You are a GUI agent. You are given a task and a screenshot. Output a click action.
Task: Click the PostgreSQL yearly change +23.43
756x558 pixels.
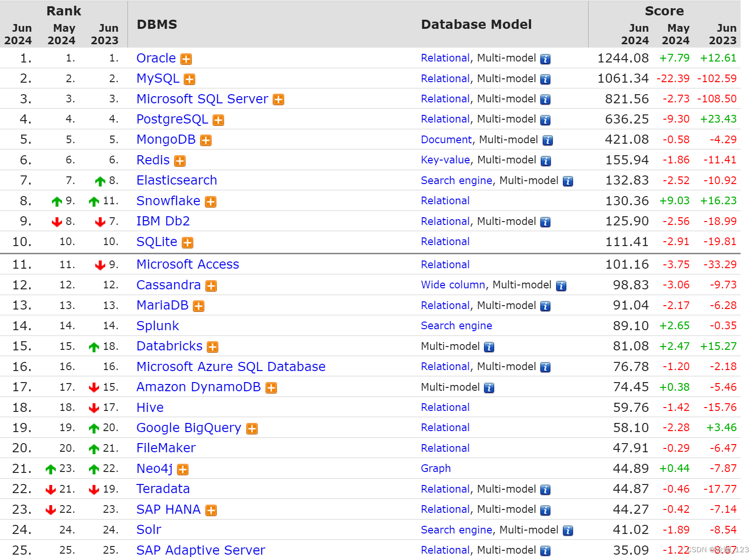718,119
